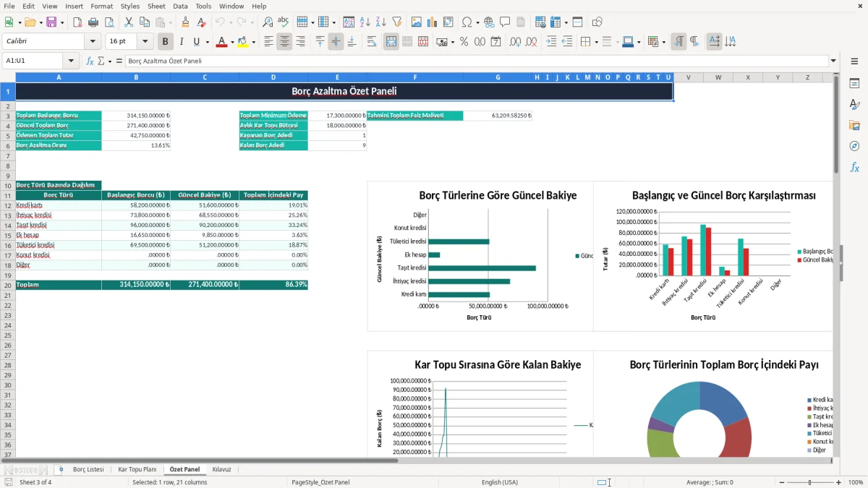Format as Percent icon
868x488 pixels.
pyautogui.click(x=464, y=42)
